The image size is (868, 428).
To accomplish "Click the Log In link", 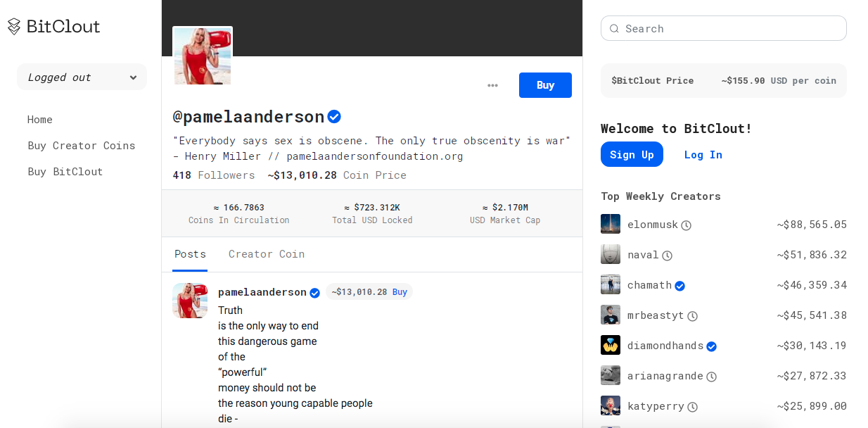I will (x=703, y=155).
